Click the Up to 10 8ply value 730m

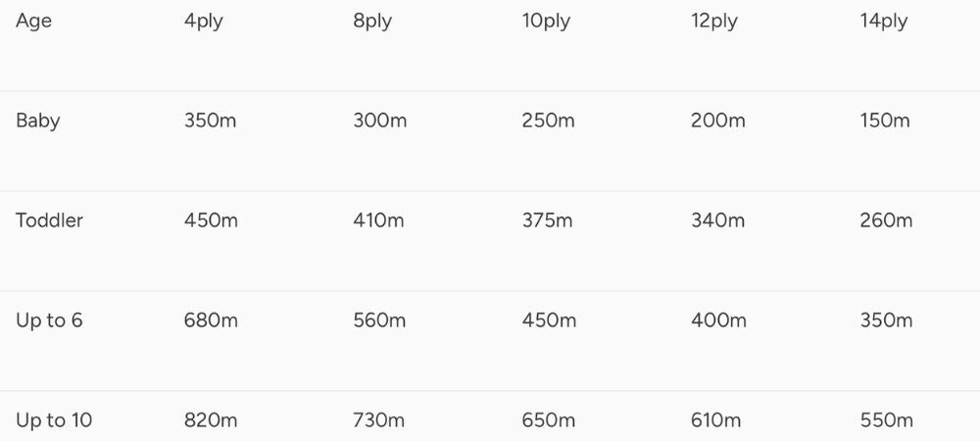coord(378,420)
